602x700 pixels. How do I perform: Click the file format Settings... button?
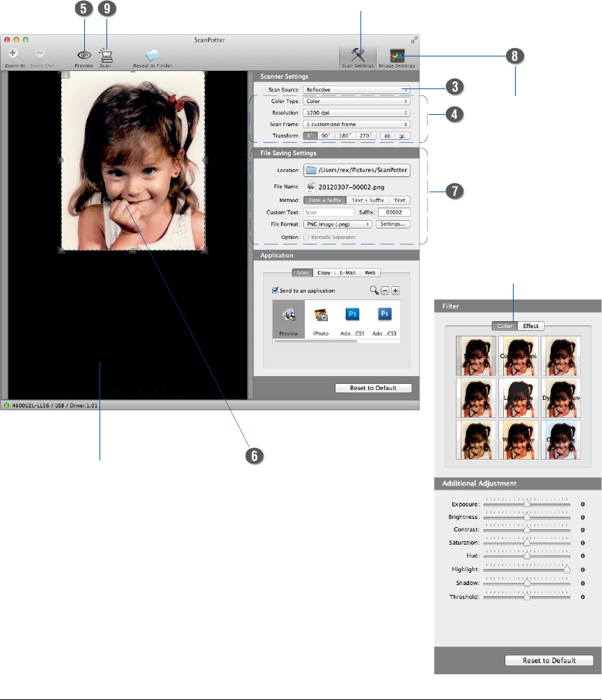point(393,224)
